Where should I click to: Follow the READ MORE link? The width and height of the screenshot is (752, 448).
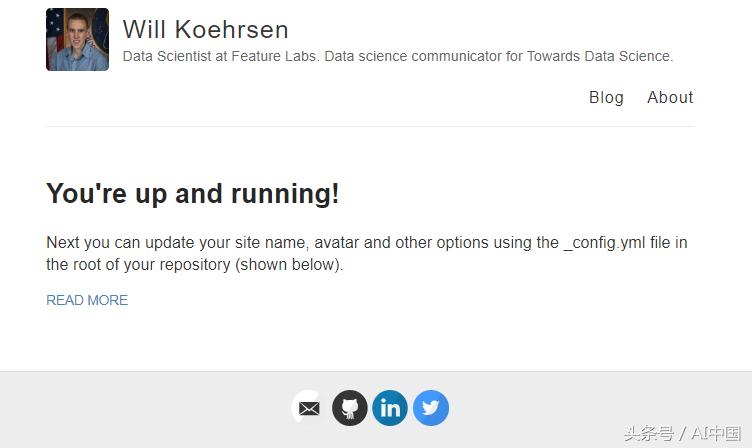(87, 300)
